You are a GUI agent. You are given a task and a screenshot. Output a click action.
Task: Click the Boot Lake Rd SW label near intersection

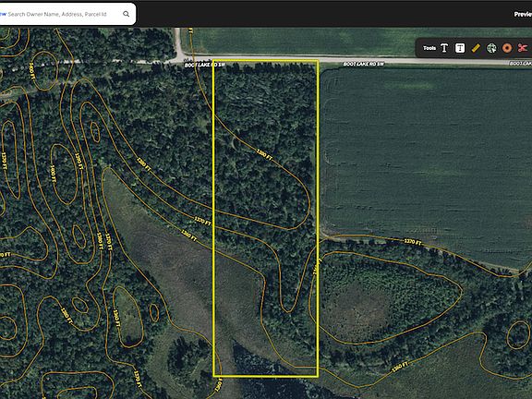click(x=204, y=65)
